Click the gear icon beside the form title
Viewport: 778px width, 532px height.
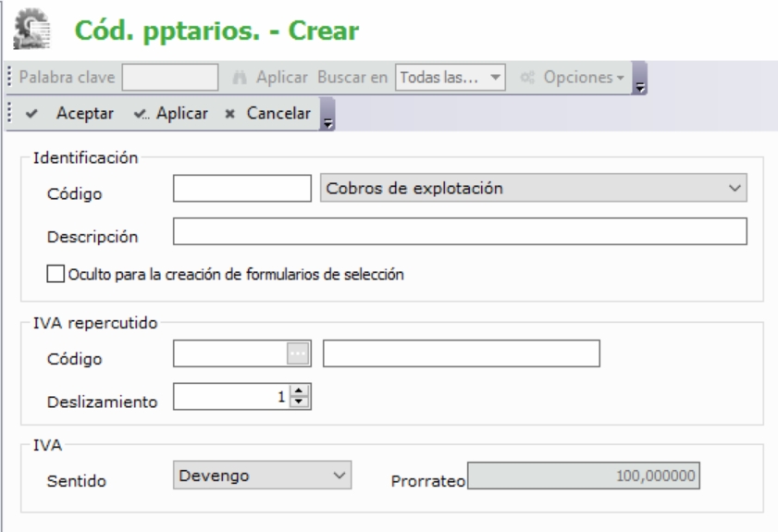pyautogui.click(x=33, y=30)
